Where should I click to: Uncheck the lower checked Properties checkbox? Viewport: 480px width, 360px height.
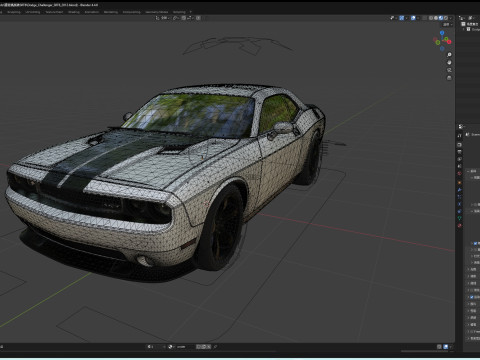(472, 297)
